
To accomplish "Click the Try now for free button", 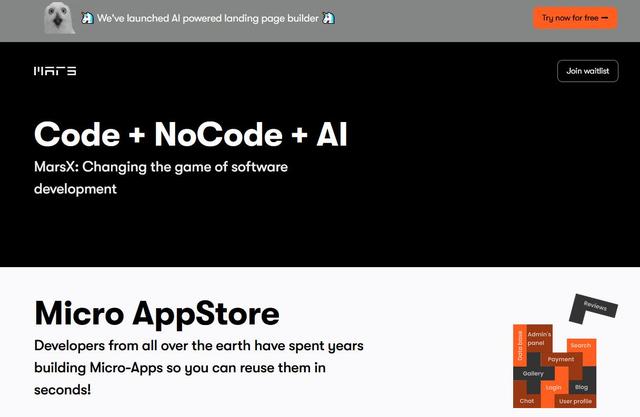I will coord(575,18).
